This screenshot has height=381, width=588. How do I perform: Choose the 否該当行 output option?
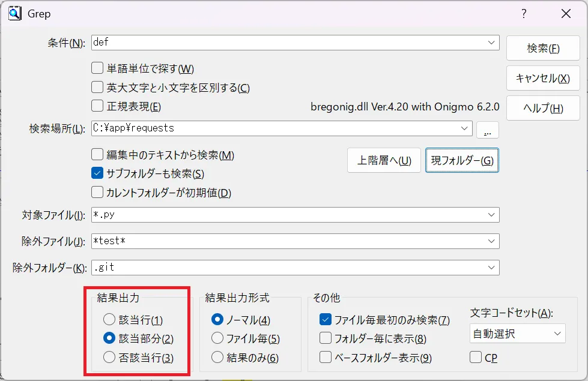point(109,358)
